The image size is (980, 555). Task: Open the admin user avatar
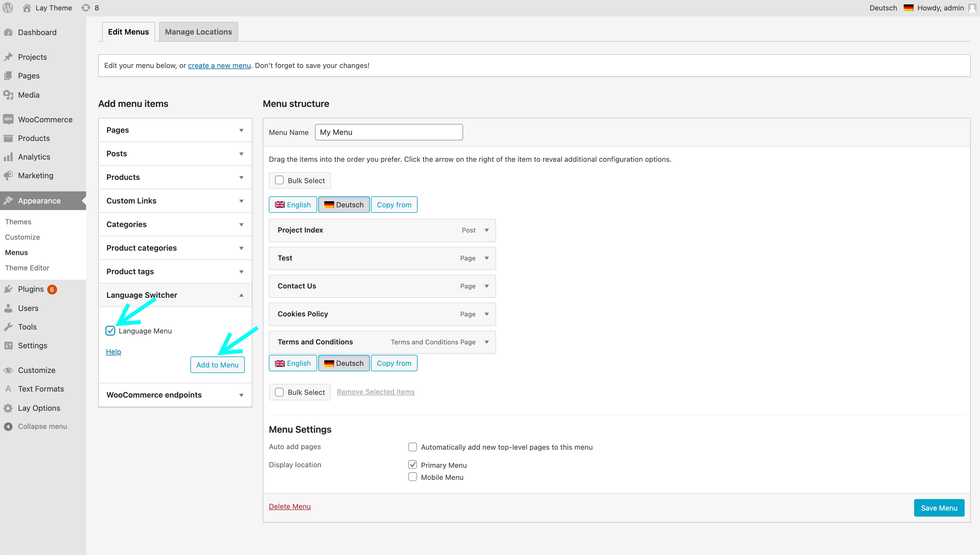coord(972,8)
